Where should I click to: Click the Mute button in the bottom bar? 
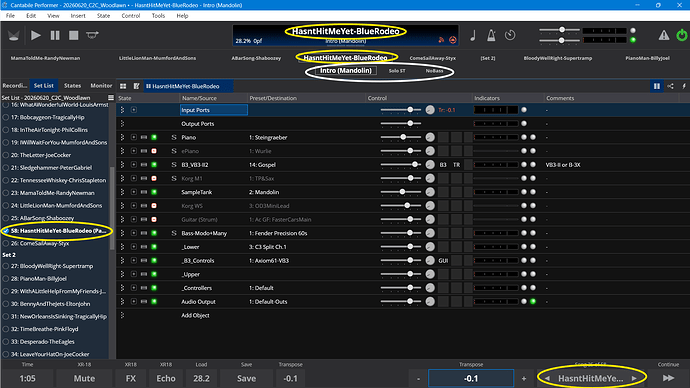(84, 378)
